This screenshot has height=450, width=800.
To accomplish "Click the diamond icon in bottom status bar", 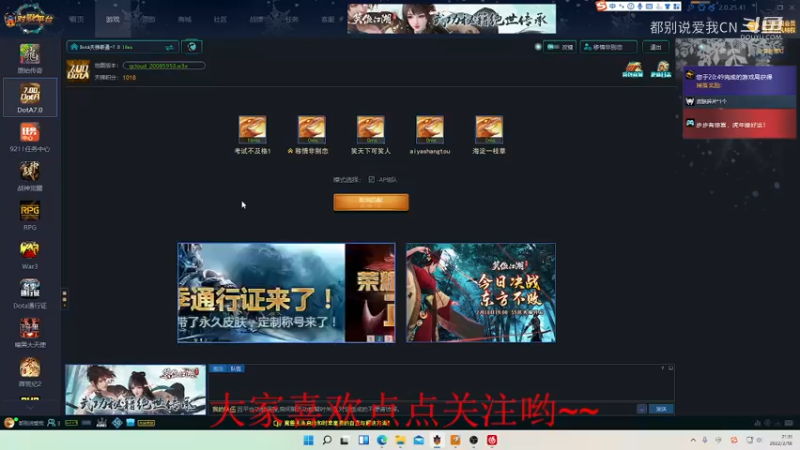I will point(117,422).
